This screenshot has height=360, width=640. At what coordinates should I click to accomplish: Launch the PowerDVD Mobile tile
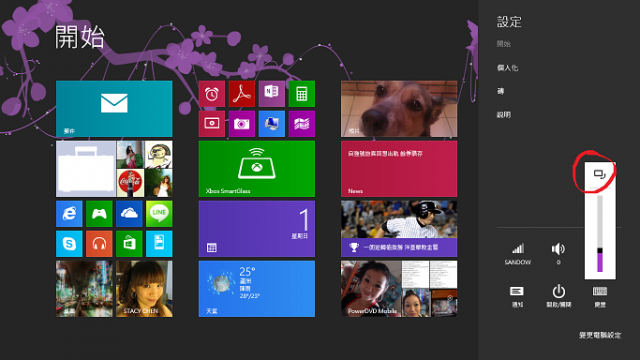pos(399,289)
